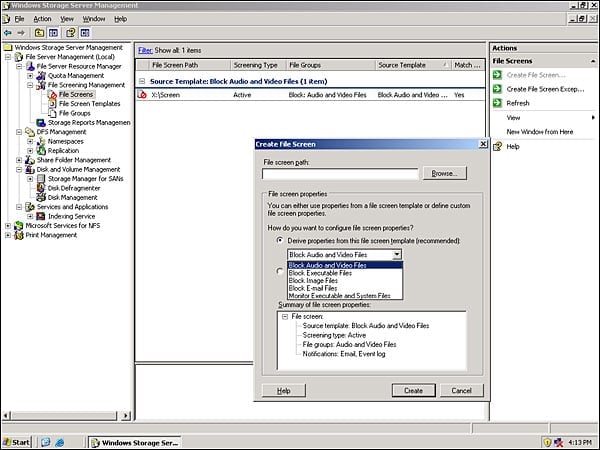Image resolution: width=600 pixels, height=450 pixels.
Task: Click the Cancel button in dialog
Action: tap(461, 391)
